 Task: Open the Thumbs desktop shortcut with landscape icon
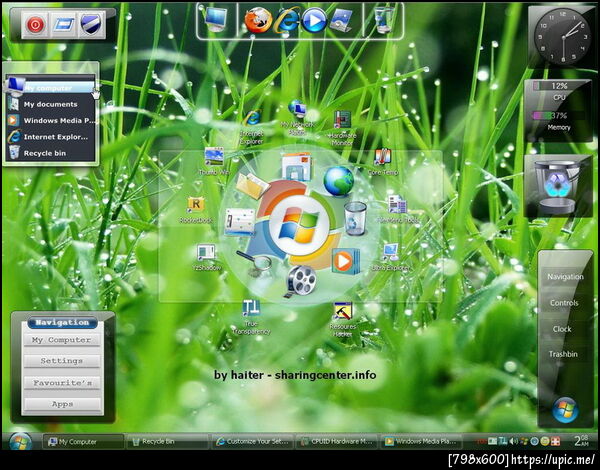coord(214,162)
